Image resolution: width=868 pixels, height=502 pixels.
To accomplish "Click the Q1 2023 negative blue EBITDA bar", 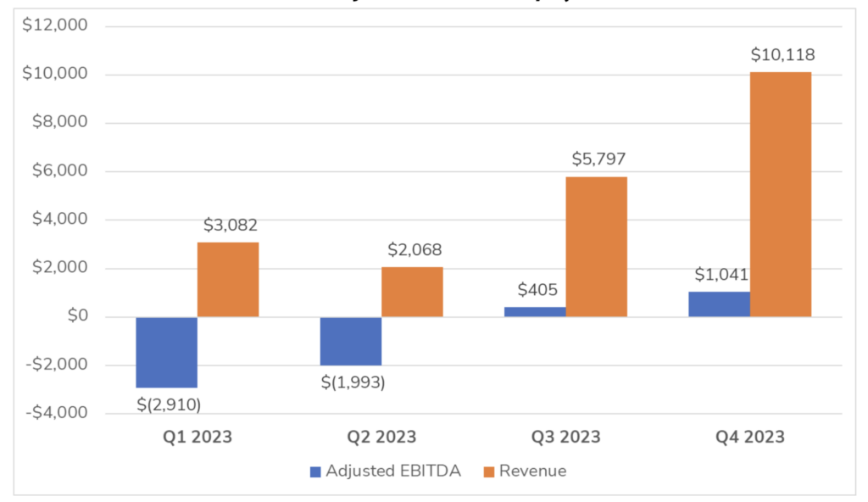I will pos(167,352).
